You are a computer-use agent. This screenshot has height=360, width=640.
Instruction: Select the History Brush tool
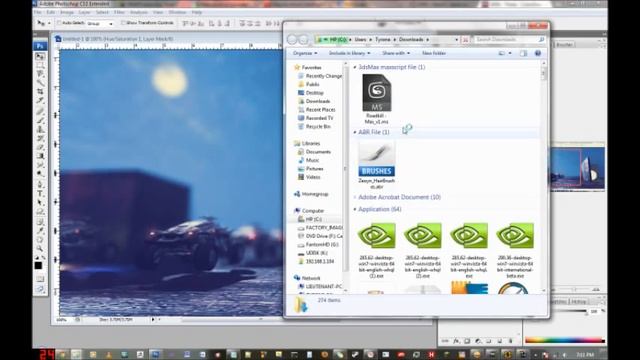[x=40, y=138]
